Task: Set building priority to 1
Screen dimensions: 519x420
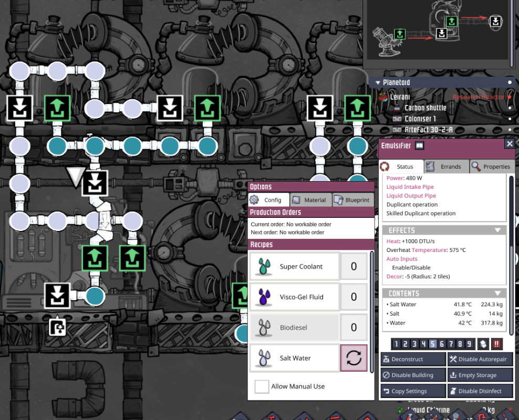Action: point(396,344)
